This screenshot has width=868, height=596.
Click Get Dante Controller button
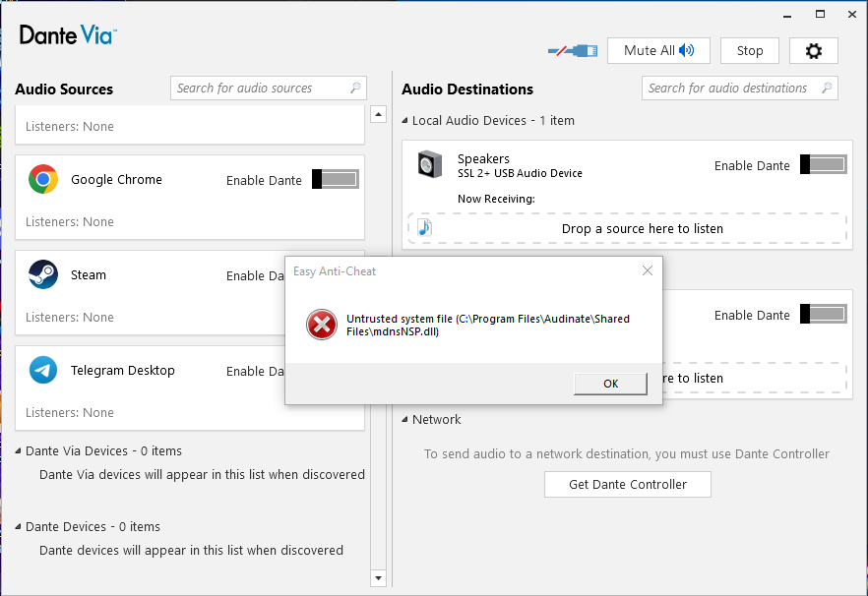[x=628, y=484]
